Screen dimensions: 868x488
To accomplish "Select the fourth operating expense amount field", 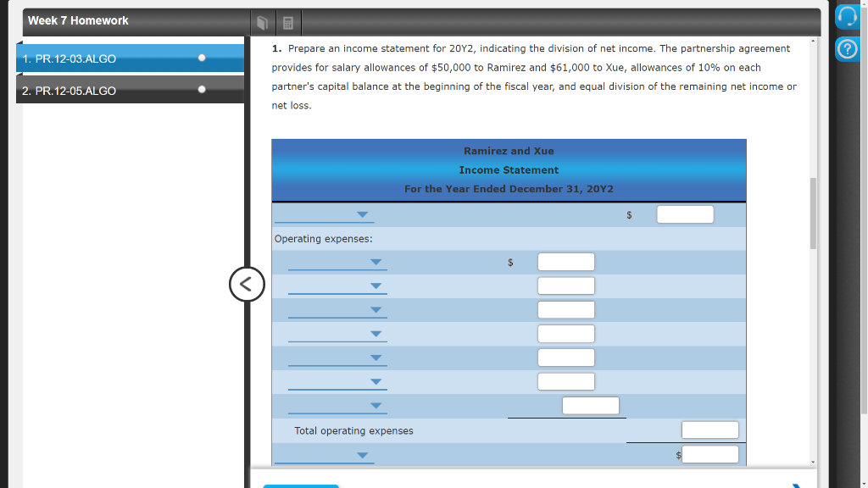I will click(x=565, y=334).
